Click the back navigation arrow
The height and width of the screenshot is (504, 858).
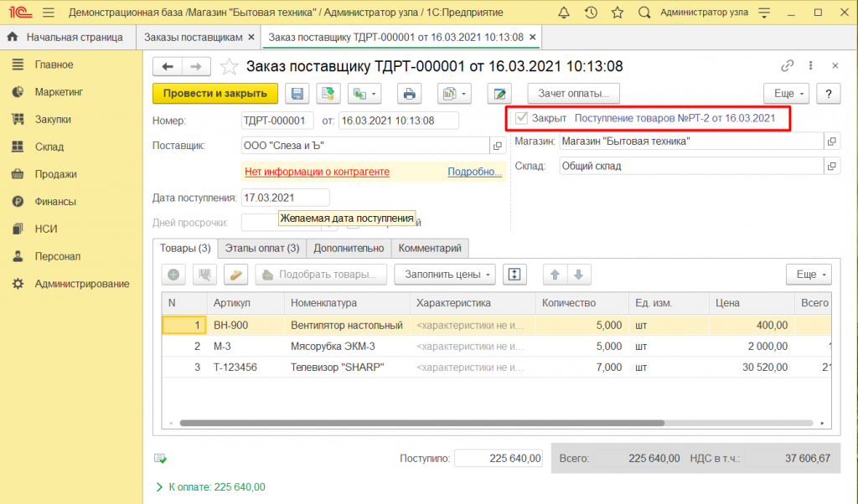tap(168, 67)
